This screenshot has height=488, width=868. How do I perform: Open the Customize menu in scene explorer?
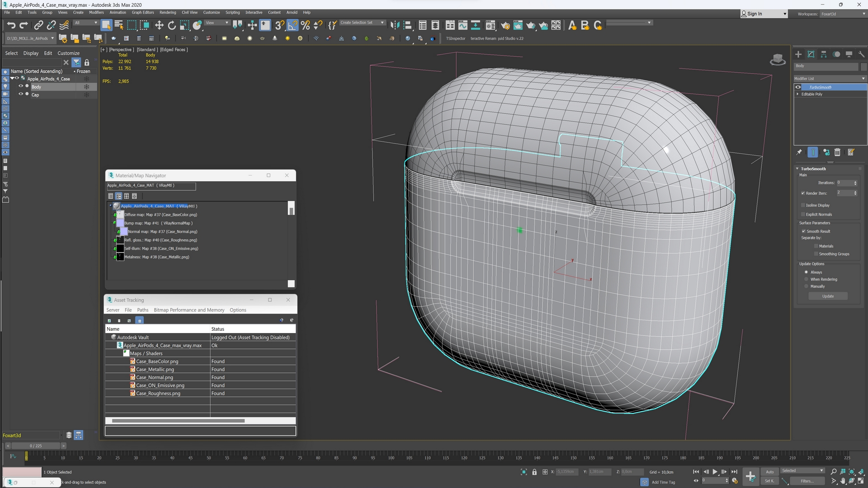(68, 53)
